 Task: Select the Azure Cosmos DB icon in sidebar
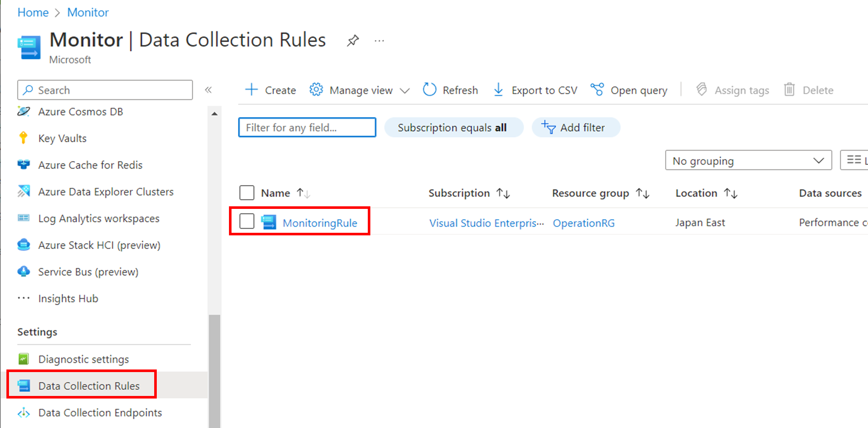pyautogui.click(x=24, y=112)
